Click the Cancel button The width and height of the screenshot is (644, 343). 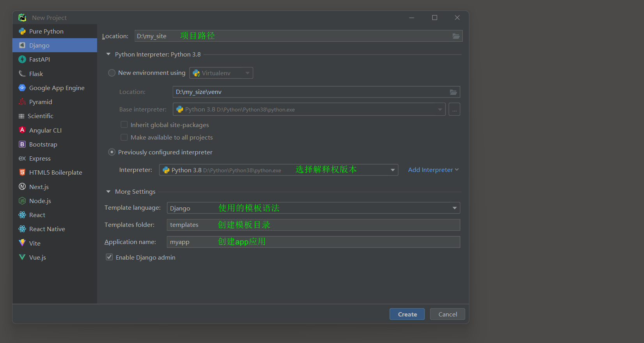448,314
